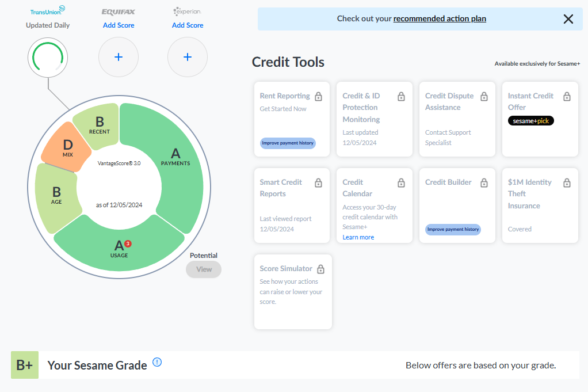Screen dimensions: 588x392
Task: Open the Mix grade D segment
Action: 68,148
